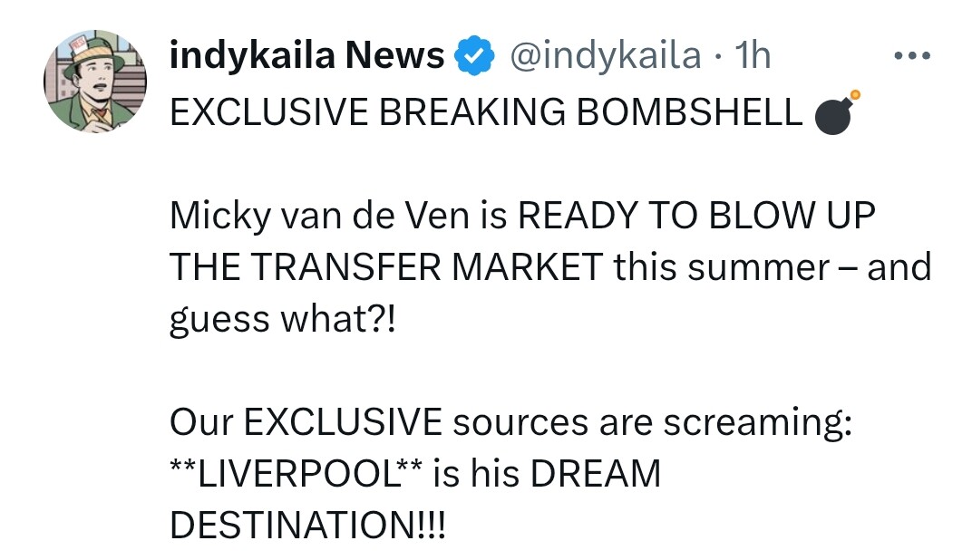
Task: Click the text guess what?!
Action: (283, 320)
